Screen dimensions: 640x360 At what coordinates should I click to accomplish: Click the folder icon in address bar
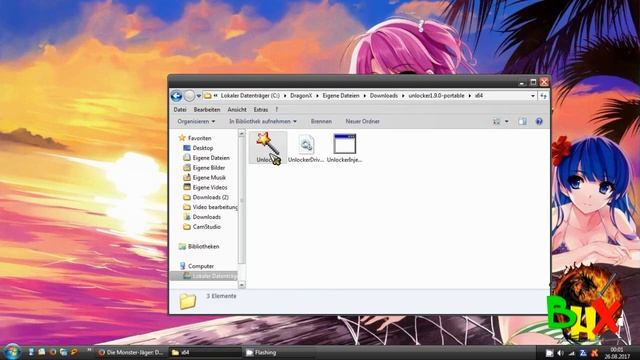[x=207, y=96]
